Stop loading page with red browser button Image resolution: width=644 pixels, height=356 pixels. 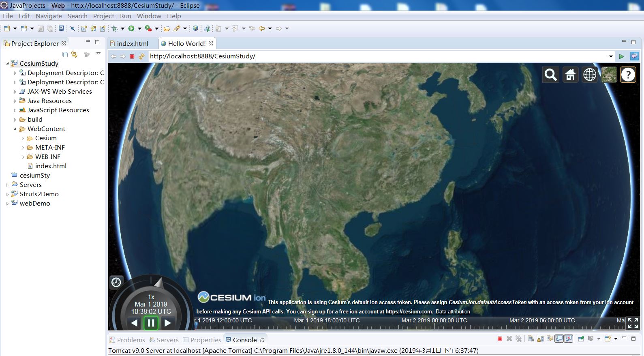click(132, 56)
